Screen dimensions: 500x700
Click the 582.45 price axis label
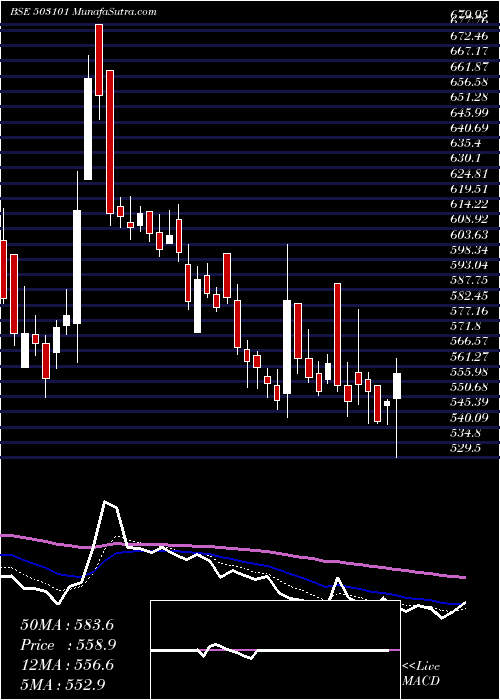(469, 296)
